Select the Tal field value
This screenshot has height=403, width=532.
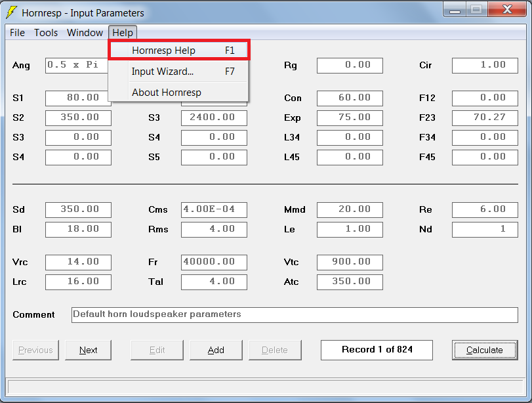coord(214,282)
